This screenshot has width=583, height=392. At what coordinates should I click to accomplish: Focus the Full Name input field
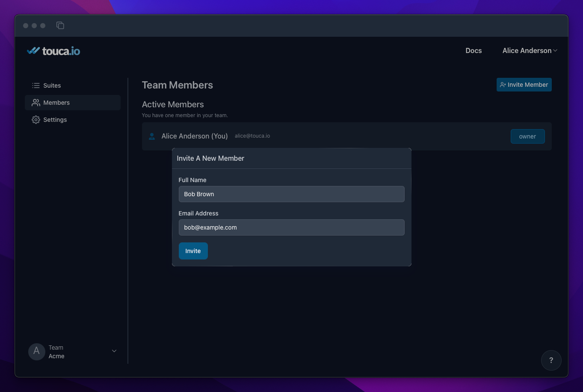291,194
